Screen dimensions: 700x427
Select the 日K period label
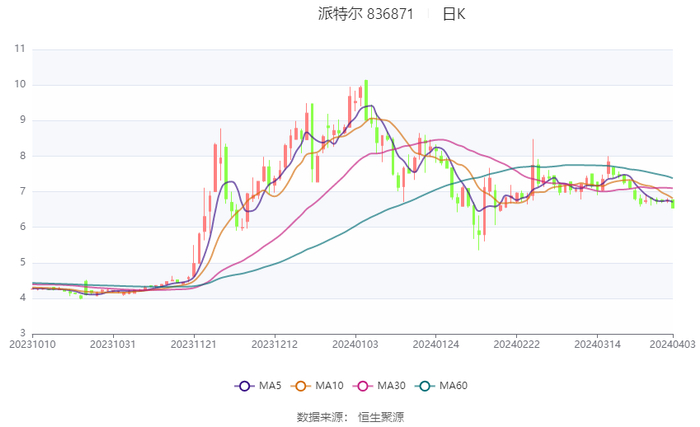coord(454,14)
